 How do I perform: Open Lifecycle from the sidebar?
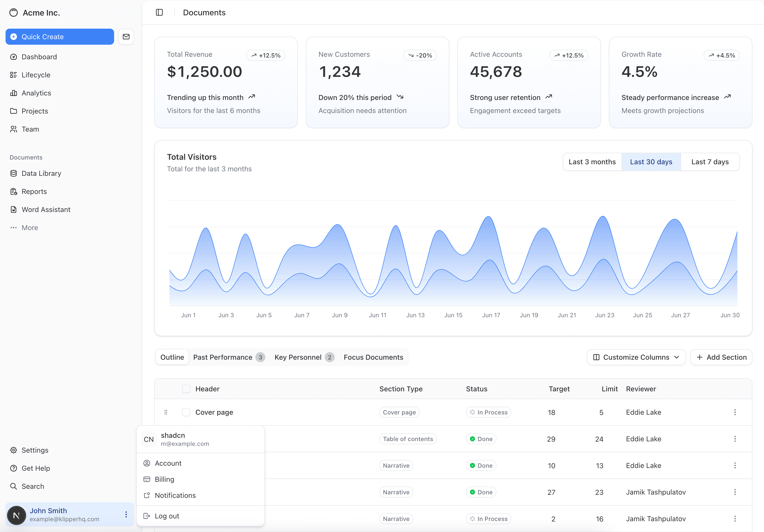(36, 75)
